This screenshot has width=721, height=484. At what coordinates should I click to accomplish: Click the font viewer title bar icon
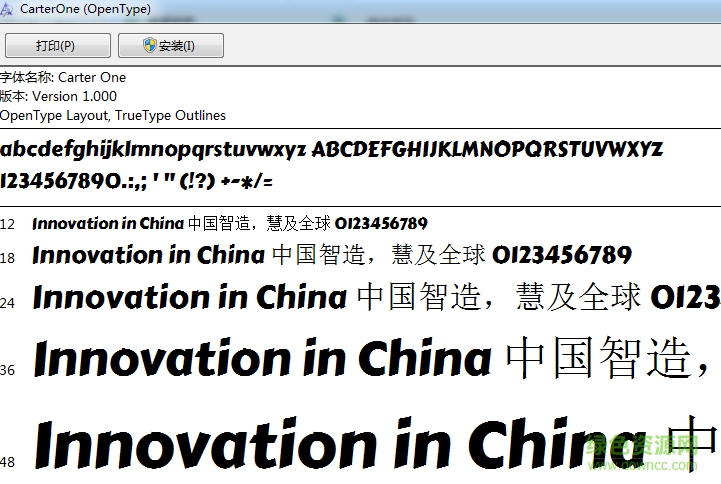(x=6, y=9)
